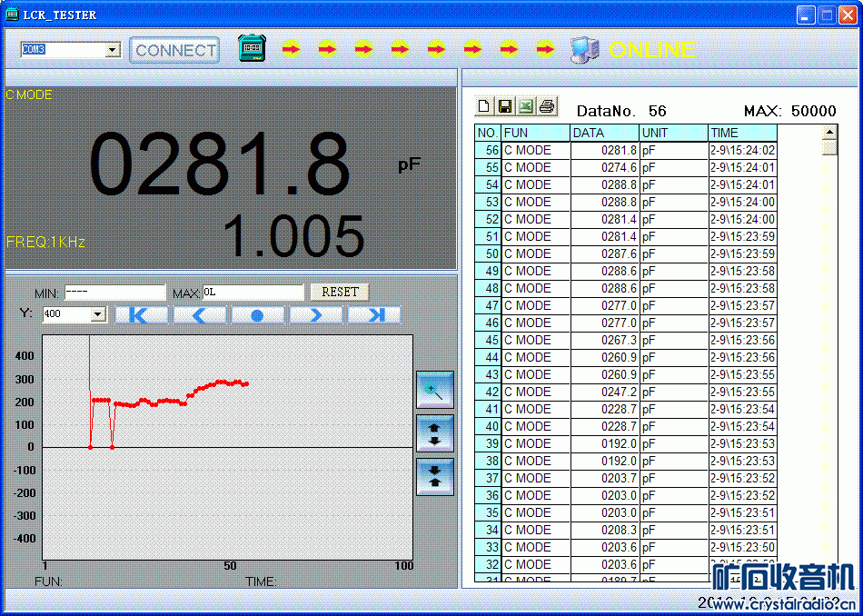Go to the previous graph page
Image resolution: width=863 pixels, height=616 pixels.
[x=200, y=315]
